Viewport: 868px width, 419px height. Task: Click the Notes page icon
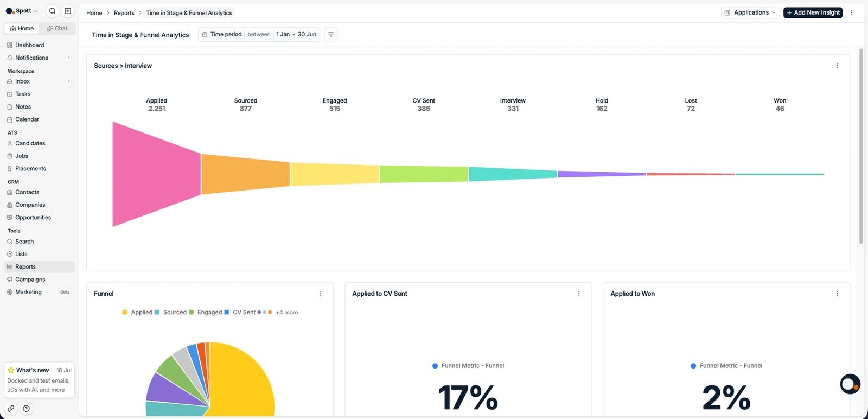tap(10, 107)
